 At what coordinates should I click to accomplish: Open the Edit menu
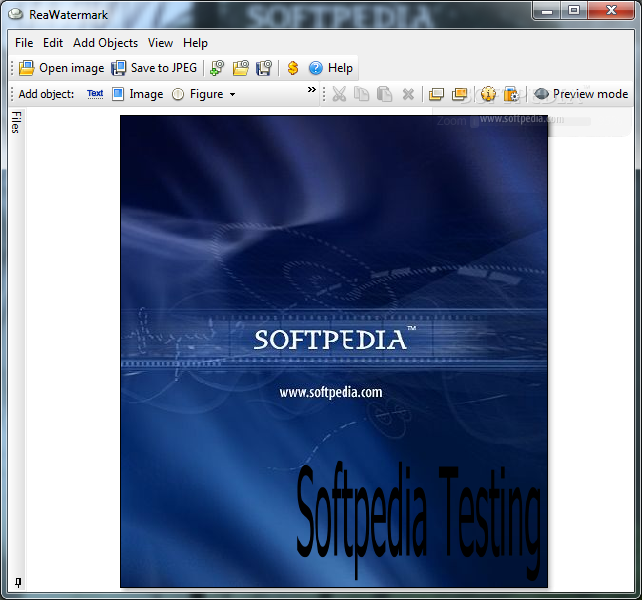[53, 43]
